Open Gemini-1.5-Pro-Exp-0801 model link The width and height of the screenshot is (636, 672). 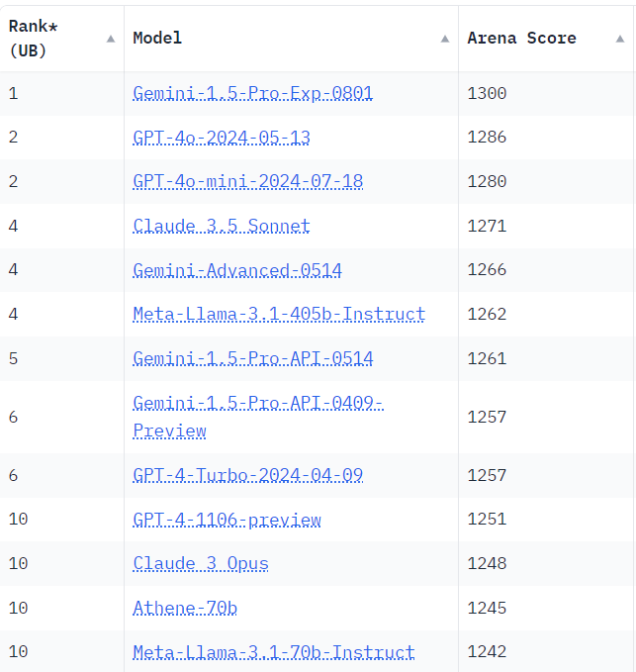[x=252, y=93]
